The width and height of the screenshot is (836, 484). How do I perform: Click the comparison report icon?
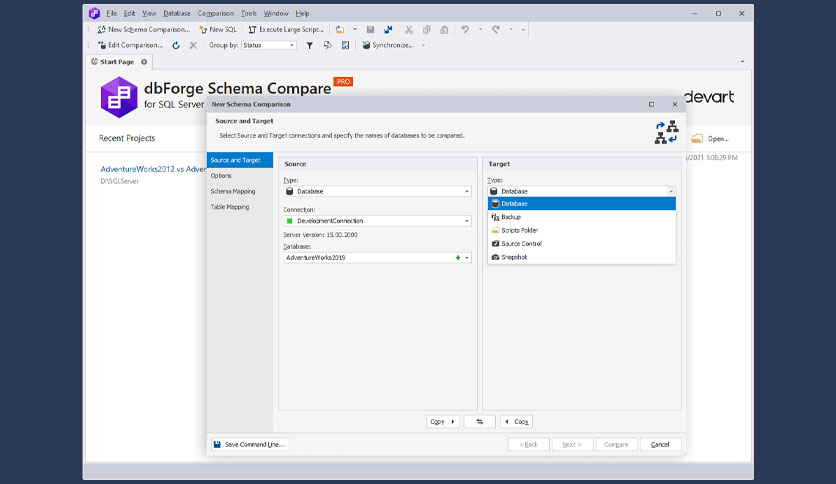[x=345, y=45]
